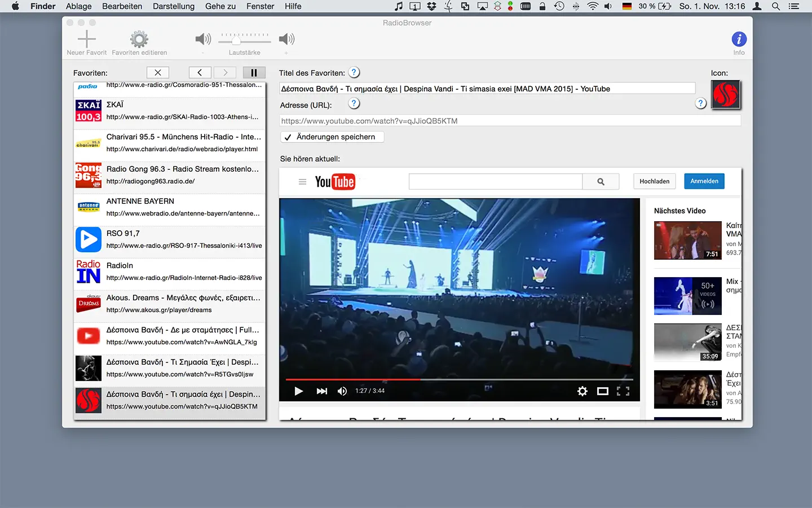This screenshot has width=812, height=508.
Task: Open help next to Adresse (URL)
Action: coord(354,103)
